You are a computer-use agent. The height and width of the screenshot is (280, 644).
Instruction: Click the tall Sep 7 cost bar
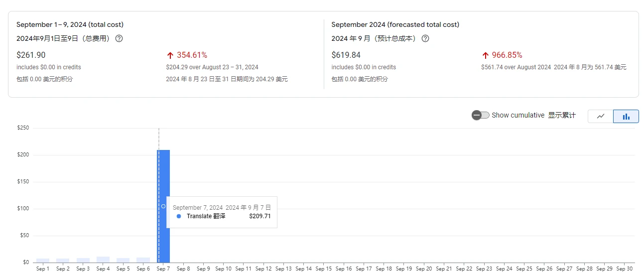point(164,174)
